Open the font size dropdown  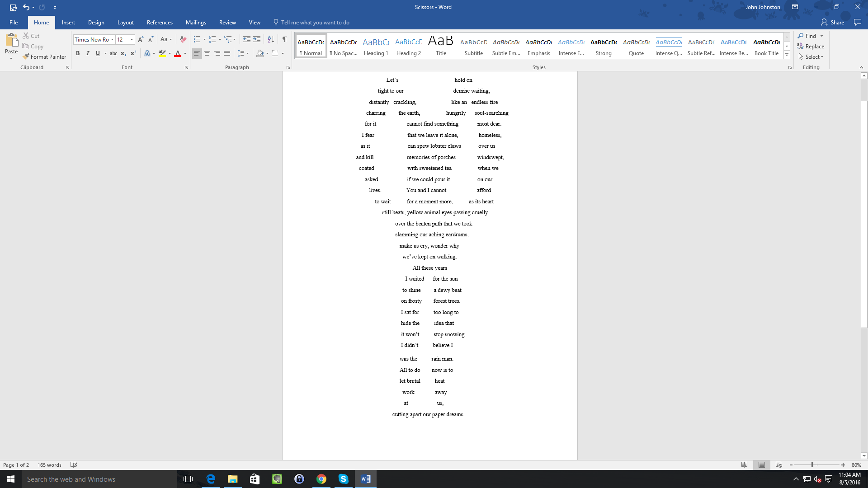coord(132,40)
